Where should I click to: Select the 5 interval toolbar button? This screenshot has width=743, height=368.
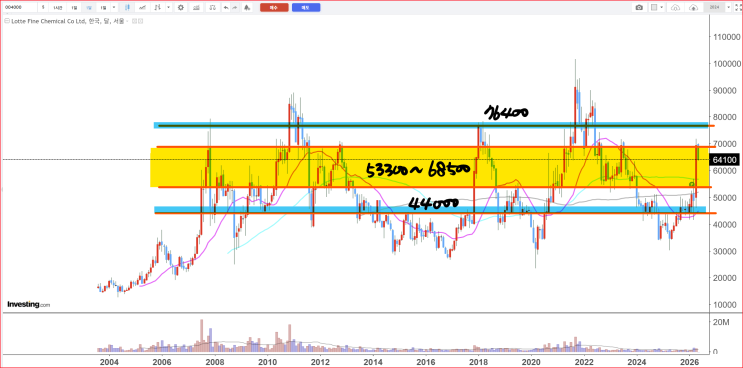[43, 7]
